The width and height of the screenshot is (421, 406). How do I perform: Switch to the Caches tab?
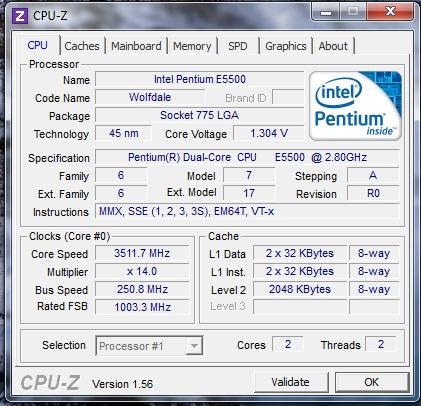[x=82, y=46]
